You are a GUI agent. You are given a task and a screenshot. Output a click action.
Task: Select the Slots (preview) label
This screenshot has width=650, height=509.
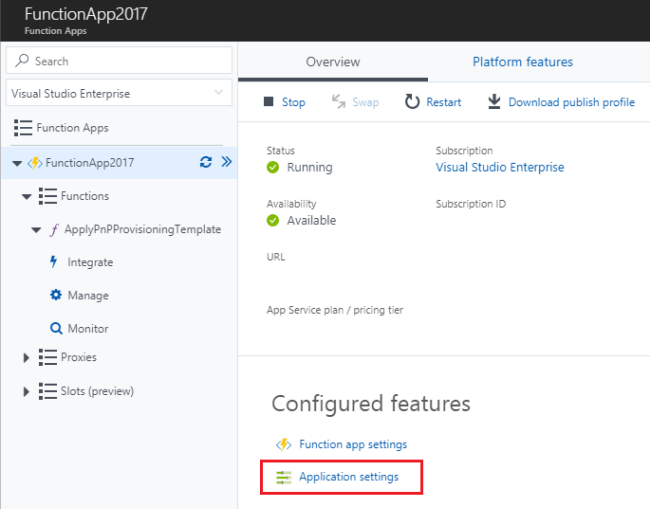97,391
